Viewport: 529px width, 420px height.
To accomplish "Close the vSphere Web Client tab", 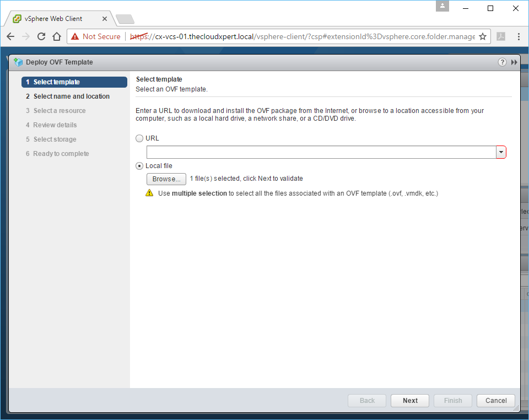I will click(x=105, y=18).
